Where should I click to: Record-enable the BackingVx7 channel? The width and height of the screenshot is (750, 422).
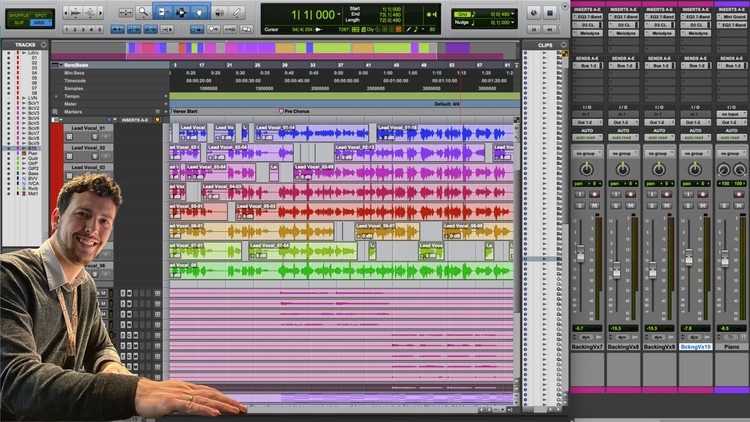(594, 194)
